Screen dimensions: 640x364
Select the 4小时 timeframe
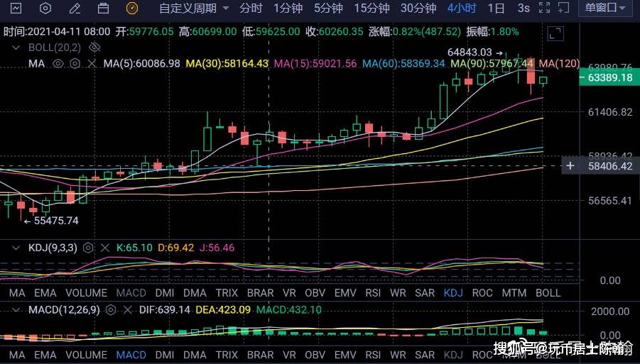(x=462, y=8)
